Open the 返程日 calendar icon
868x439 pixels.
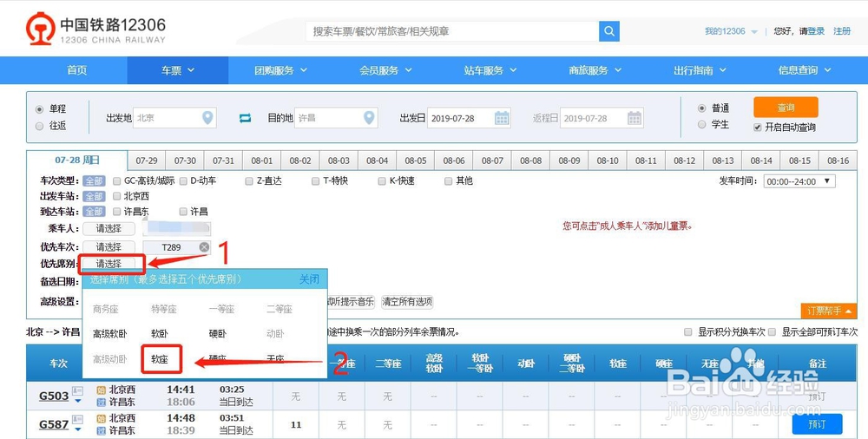tap(635, 118)
